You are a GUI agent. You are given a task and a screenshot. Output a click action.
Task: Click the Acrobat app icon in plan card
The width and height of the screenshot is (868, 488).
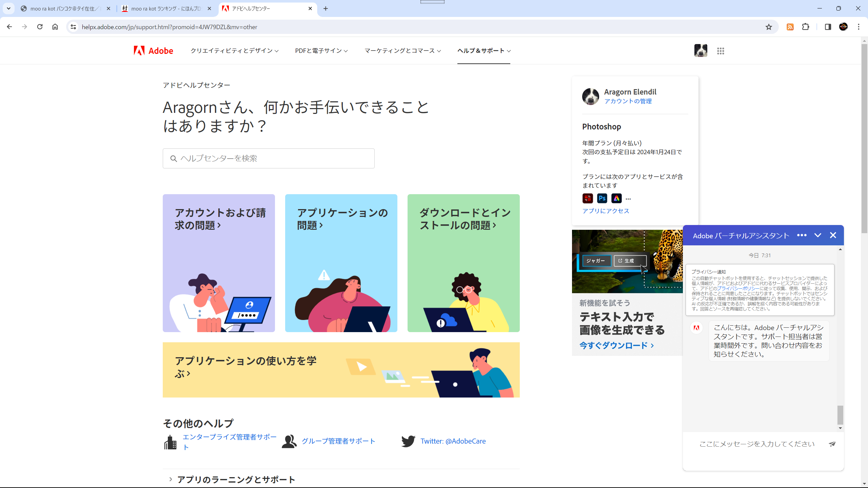click(x=588, y=198)
